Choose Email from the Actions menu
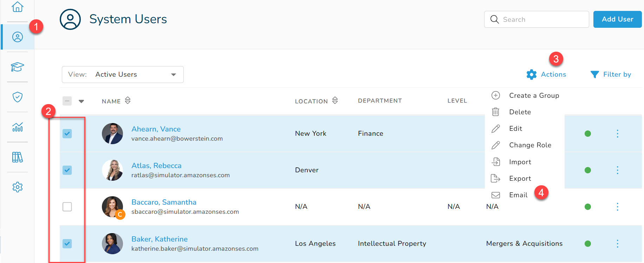The height and width of the screenshot is (263, 644). 509,195
